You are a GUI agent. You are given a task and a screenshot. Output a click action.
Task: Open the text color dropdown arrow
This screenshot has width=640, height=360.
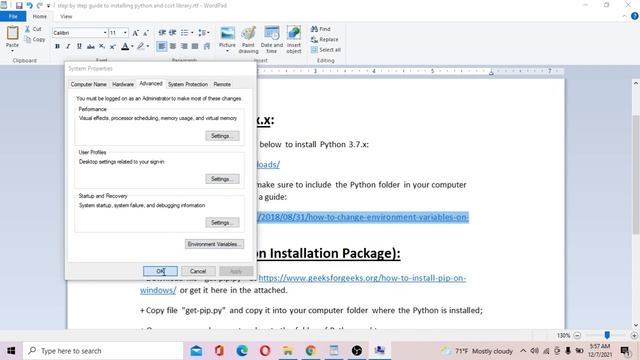pyautogui.click(x=132, y=46)
